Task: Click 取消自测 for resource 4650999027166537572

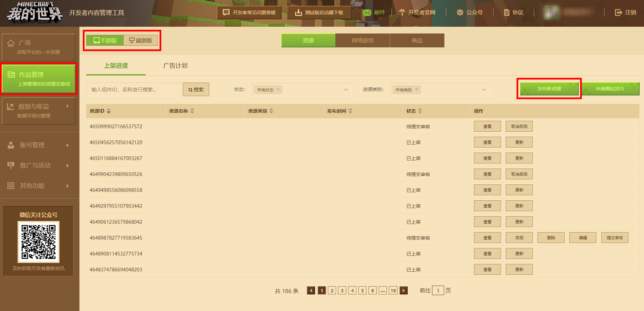Action: coord(519,127)
